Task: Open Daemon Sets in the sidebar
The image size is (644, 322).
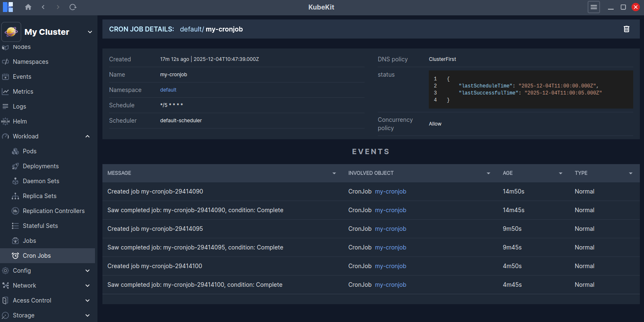Action: coord(41,181)
